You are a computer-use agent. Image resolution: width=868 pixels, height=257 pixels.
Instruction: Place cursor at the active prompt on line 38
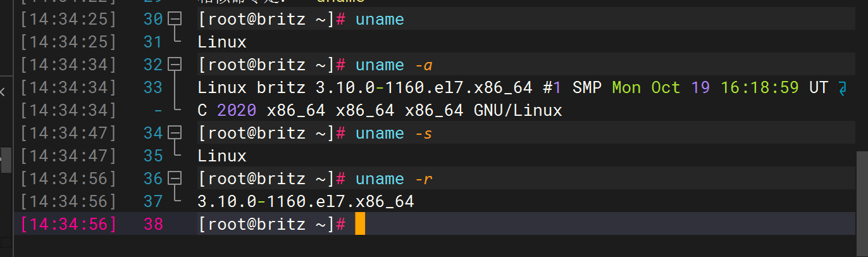272,224
